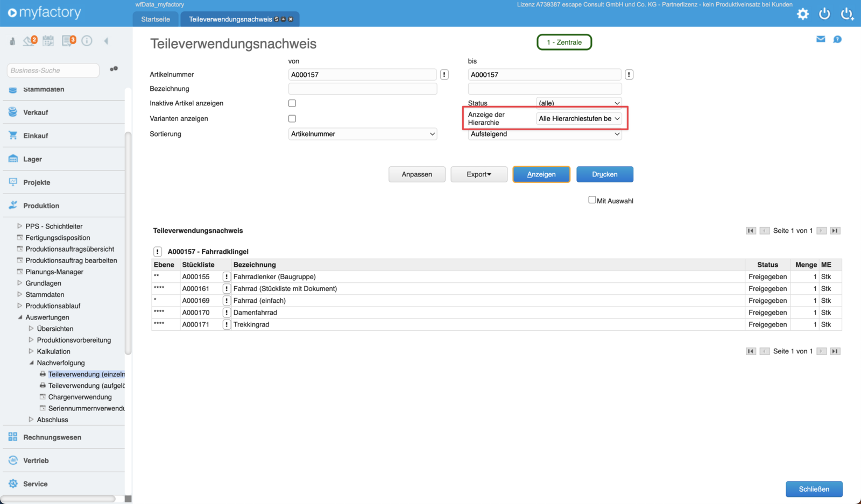Open the inbox icon with badge 2
Viewport: 861px width, 504px height.
pos(30,41)
